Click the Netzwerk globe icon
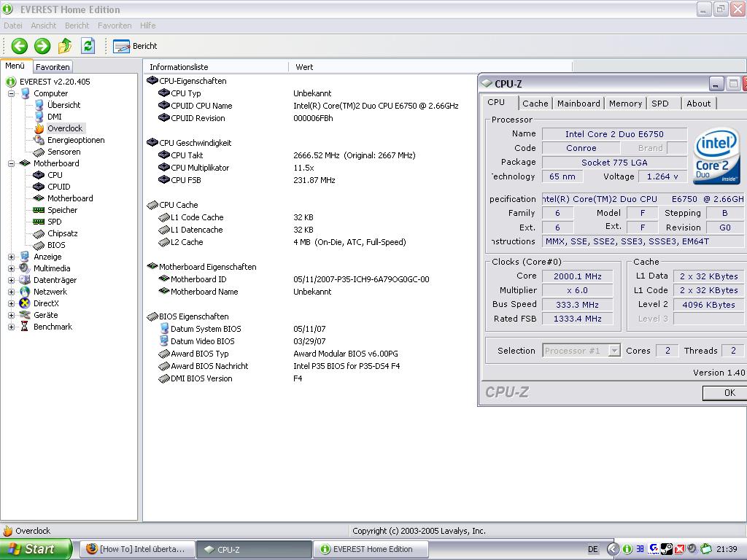 (x=25, y=292)
